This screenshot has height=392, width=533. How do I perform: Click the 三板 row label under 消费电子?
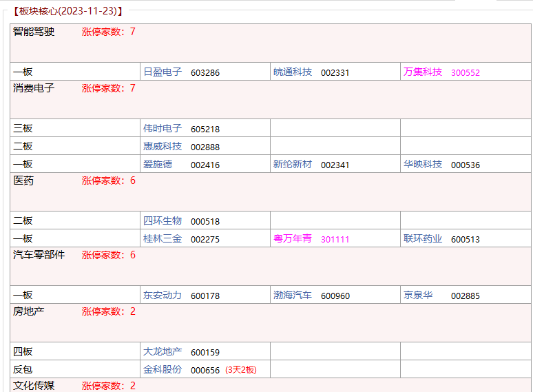(23, 129)
